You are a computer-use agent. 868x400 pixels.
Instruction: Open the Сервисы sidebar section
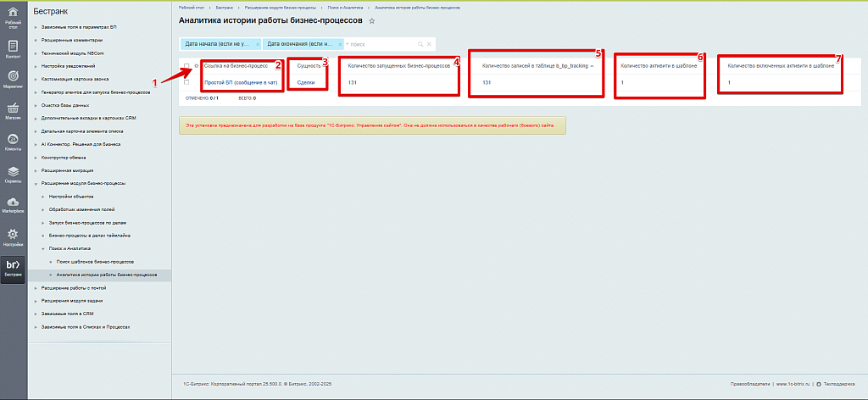click(x=14, y=173)
